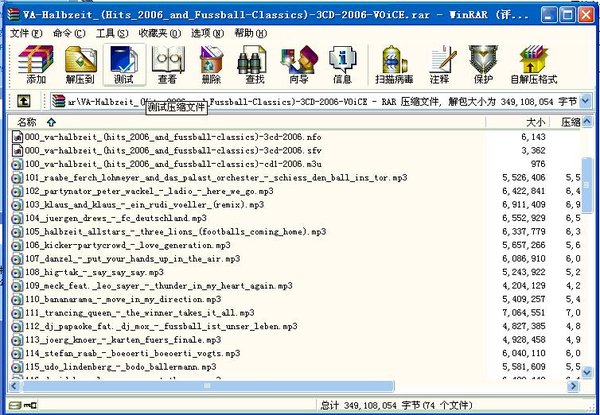The height and width of the screenshot is (415, 600).
Task: Close the WinRAR window
Action: 585,15
